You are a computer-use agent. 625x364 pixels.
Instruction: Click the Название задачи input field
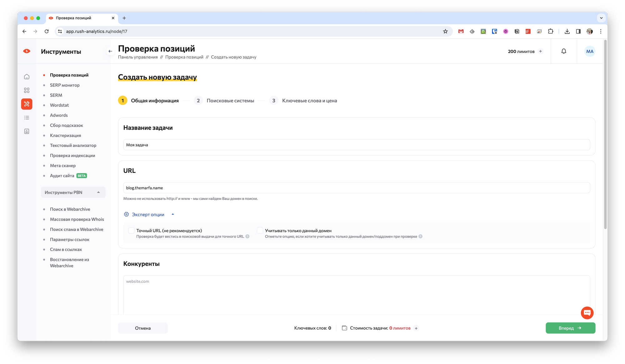pyautogui.click(x=356, y=145)
